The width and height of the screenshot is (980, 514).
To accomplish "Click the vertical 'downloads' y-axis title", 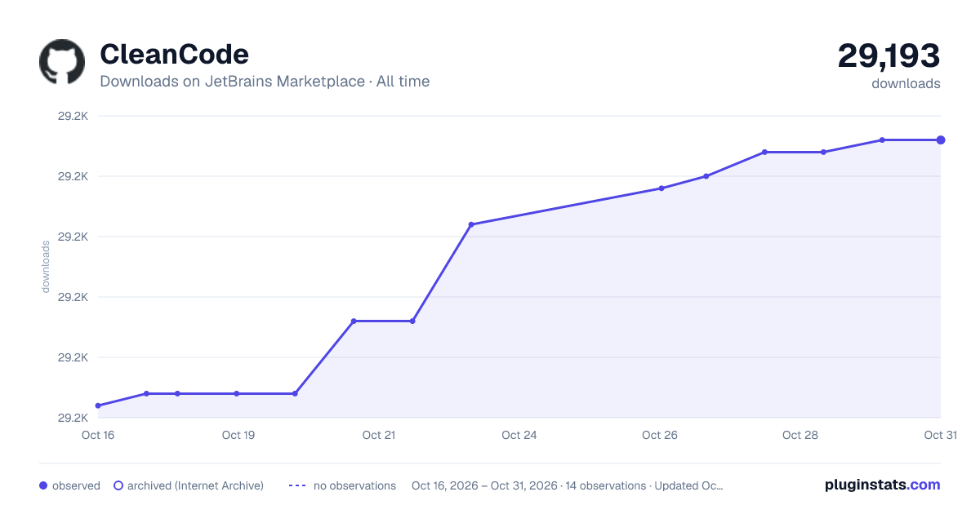I will click(46, 267).
